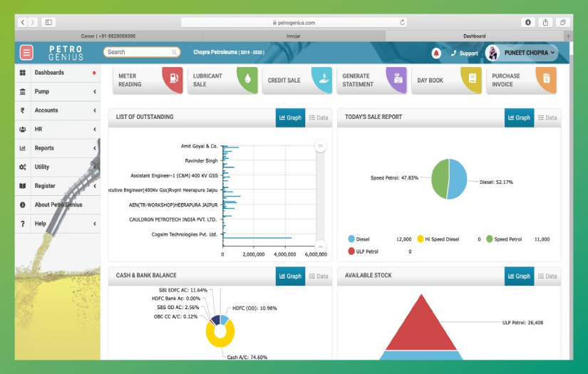The height and width of the screenshot is (374, 588).
Task: Click bottom handle of outstanding chart scrollbar
Action: click(x=320, y=246)
